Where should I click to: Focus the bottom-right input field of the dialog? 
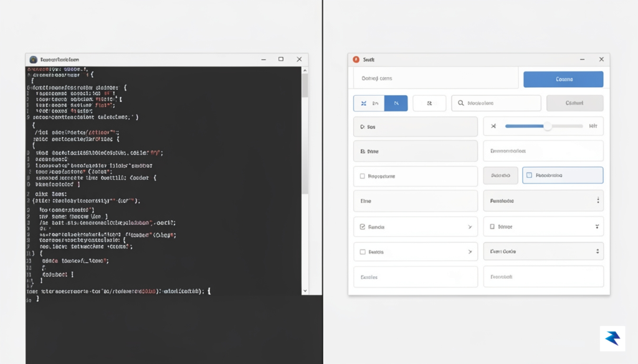pyautogui.click(x=543, y=277)
